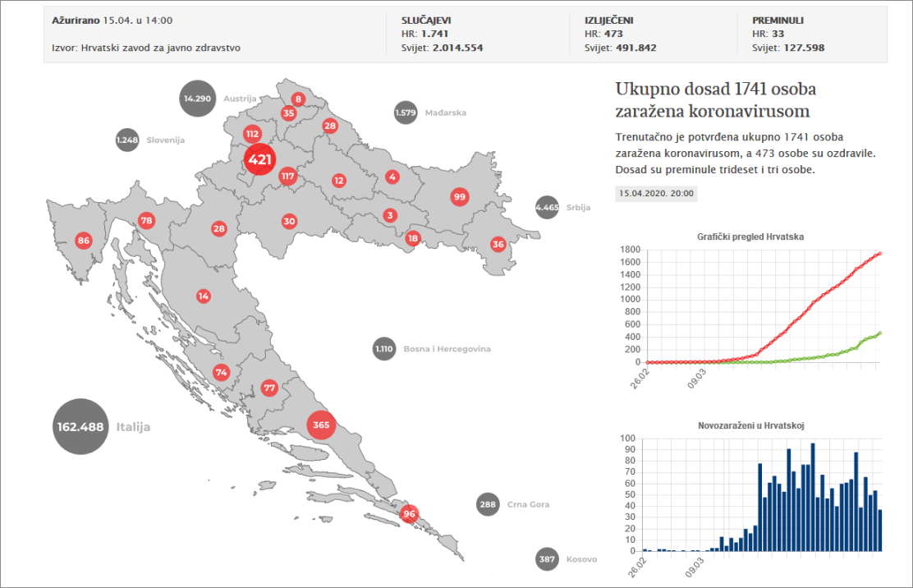The image size is (913, 588).
Task: Click the Mađarska 1.579 bubble
Action: coord(406,113)
